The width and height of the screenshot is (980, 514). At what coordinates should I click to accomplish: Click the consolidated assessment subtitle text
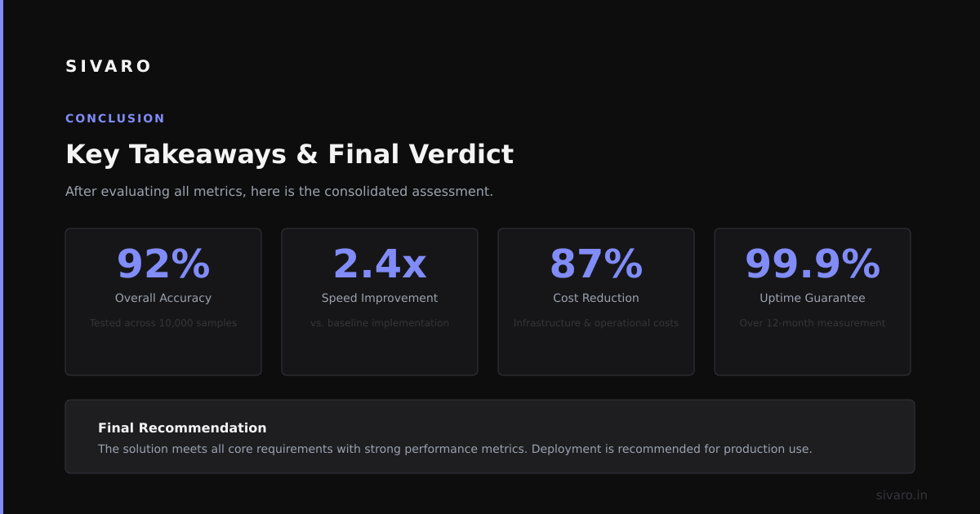(279, 192)
